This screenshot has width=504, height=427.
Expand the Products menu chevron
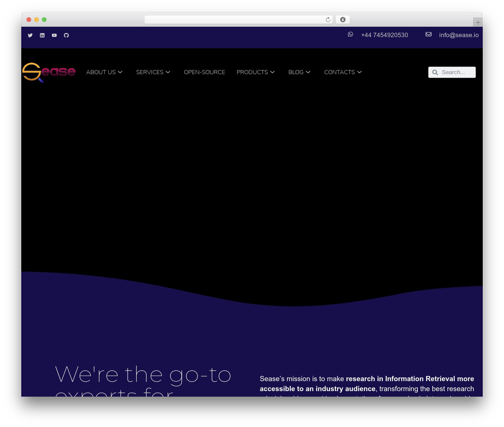click(272, 72)
